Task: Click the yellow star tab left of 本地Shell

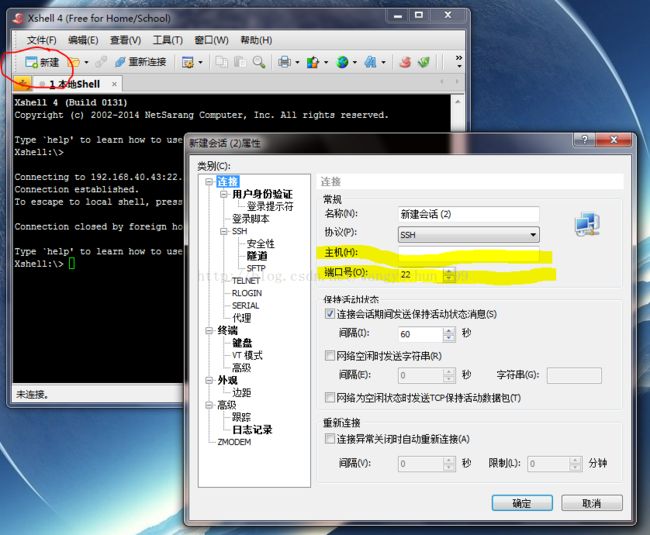Action: tap(22, 84)
